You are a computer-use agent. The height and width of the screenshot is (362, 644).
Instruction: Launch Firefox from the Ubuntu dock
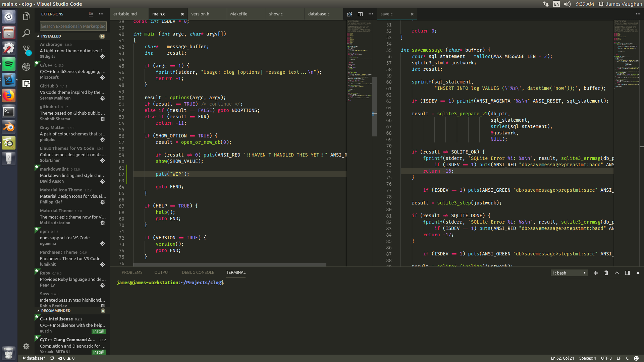pyautogui.click(x=8, y=96)
